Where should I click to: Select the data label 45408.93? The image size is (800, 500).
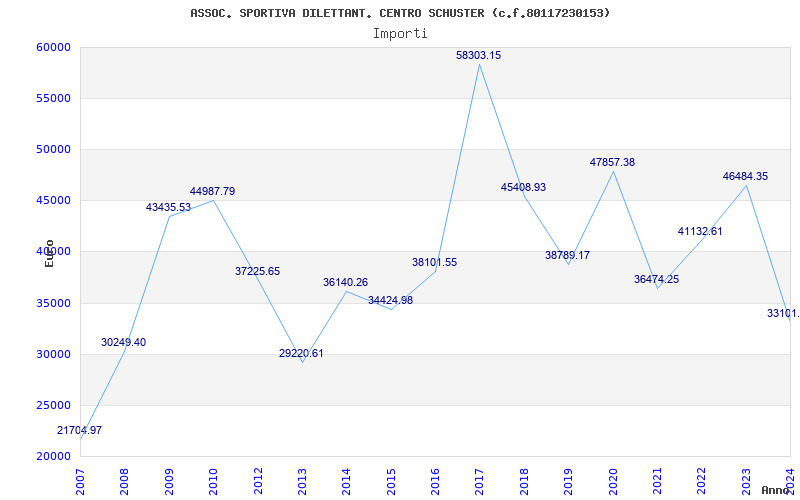(x=523, y=187)
